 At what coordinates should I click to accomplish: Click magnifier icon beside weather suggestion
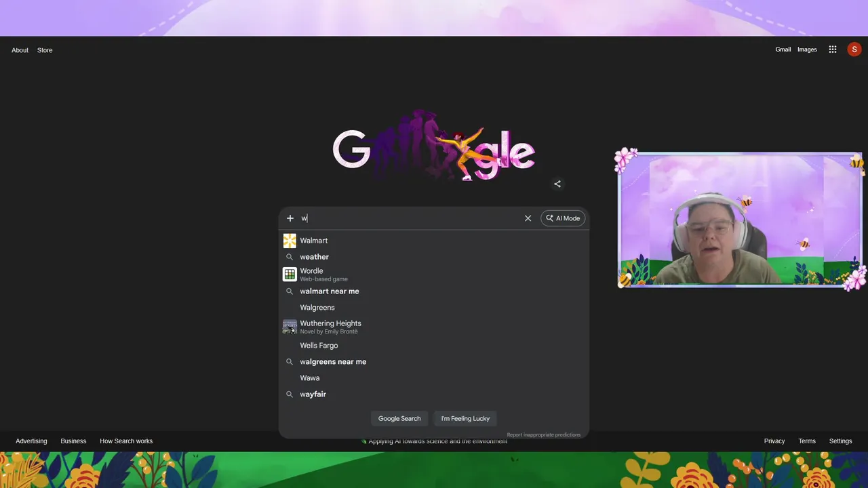tap(290, 257)
